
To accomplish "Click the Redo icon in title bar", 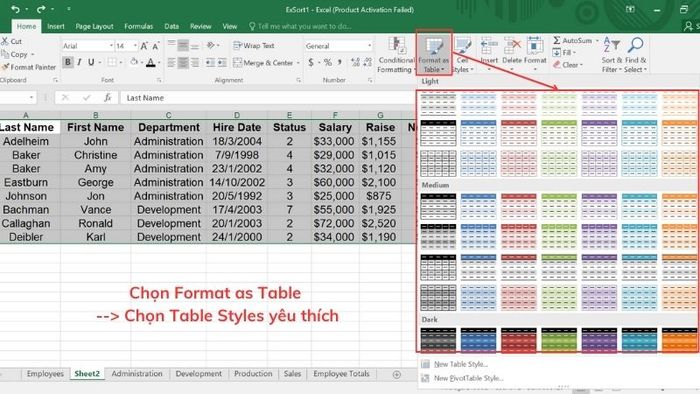I will click(x=41, y=9).
